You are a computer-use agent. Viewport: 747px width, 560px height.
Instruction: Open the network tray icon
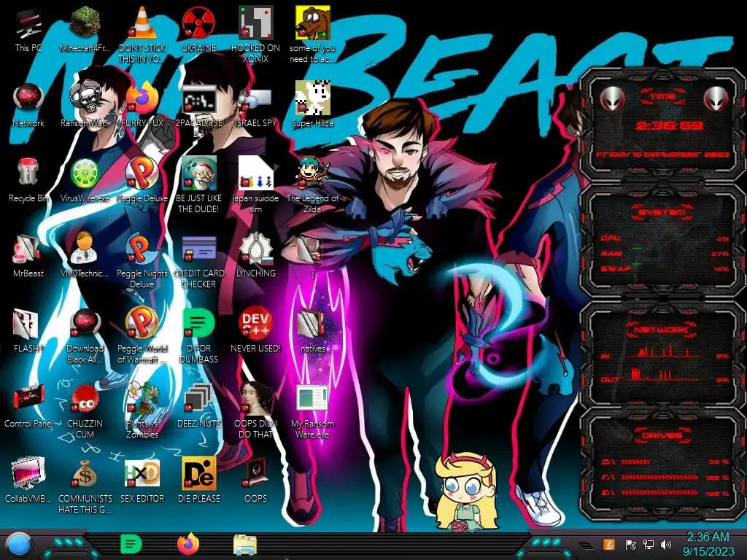click(649, 545)
